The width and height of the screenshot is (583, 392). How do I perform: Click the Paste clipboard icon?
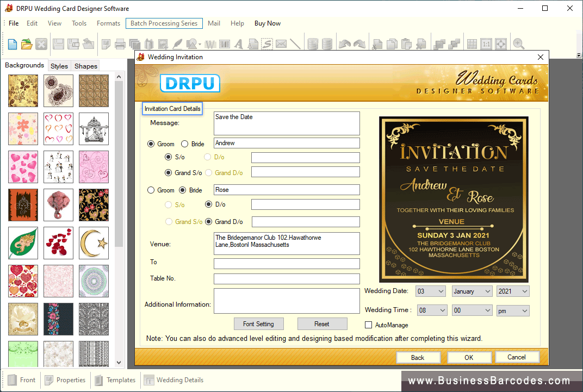pyautogui.click(x=406, y=44)
